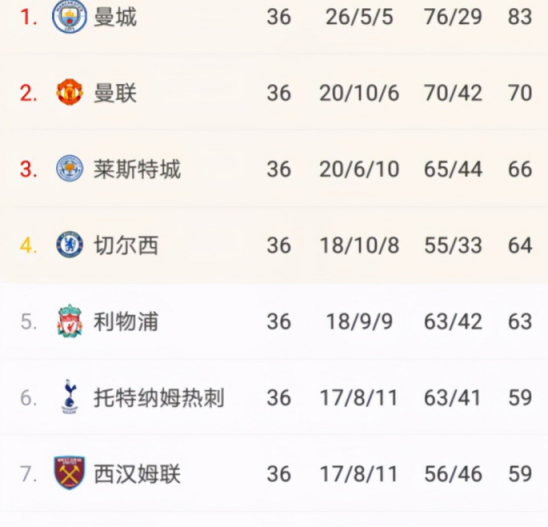Screen dimensions: 548x527
Task: Select team name 托特纳姆热刺
Action: 159,397
